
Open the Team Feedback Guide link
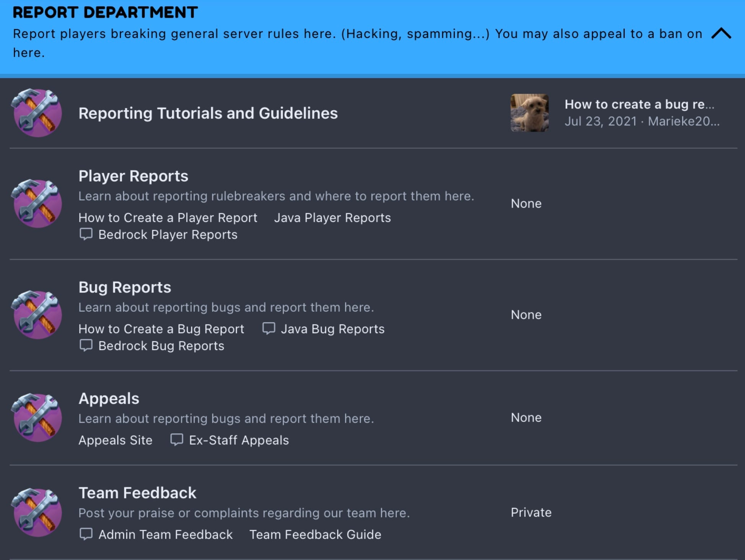[315, 534]
